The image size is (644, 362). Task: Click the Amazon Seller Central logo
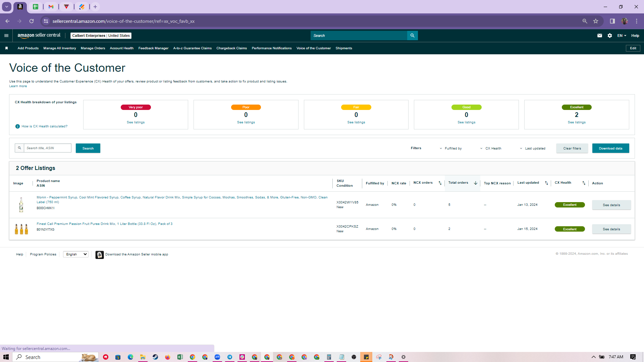pyautogui.click(x=39, y=36)
